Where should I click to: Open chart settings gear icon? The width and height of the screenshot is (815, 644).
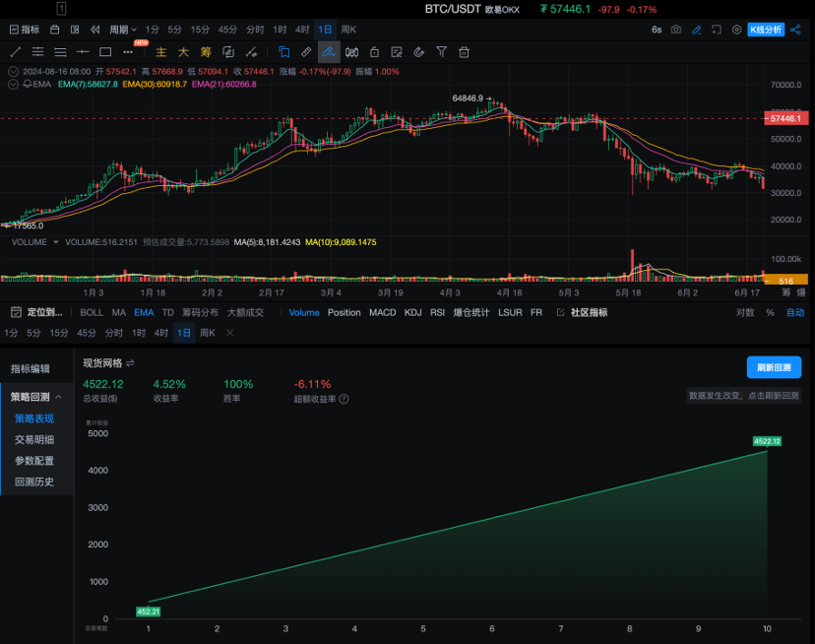tap(736, 30)
